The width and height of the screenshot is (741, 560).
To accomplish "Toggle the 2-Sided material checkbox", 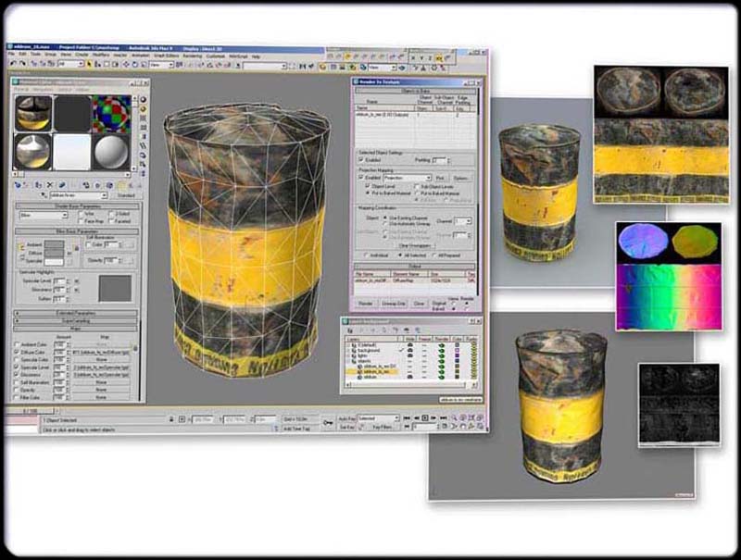I will click(111, 215).
